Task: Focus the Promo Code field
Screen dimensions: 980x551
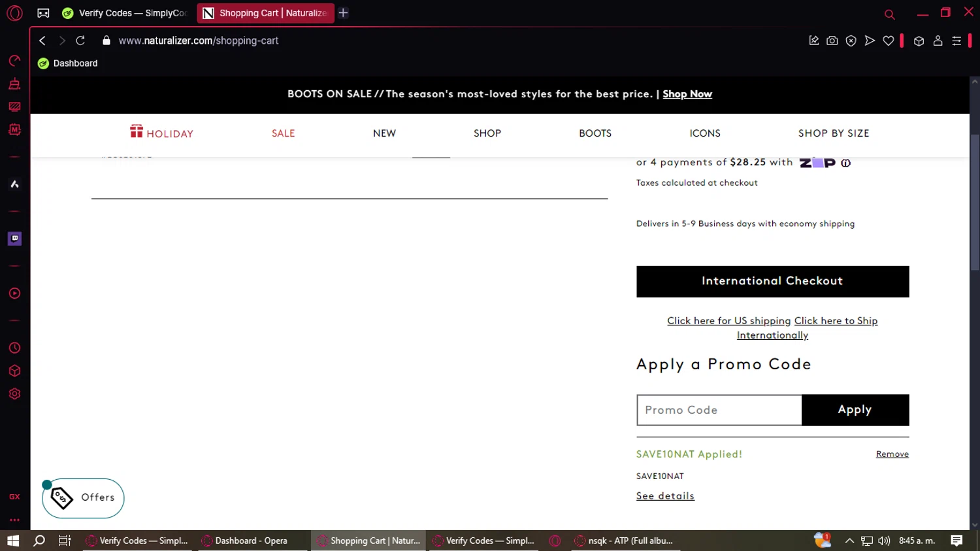Action: tap(719, 410)
